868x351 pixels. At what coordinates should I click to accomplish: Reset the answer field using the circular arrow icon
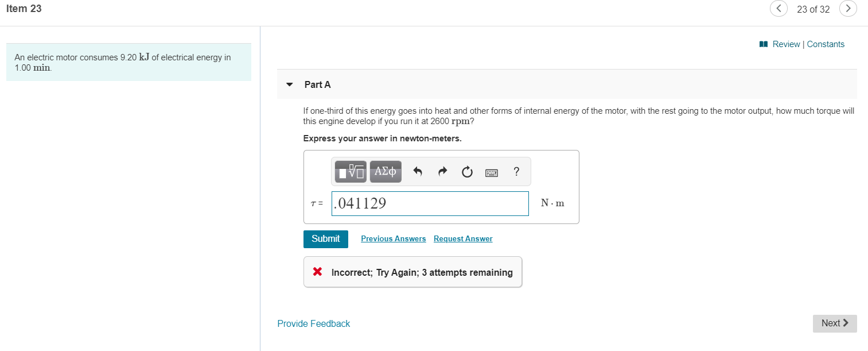[x=467, y=171]
